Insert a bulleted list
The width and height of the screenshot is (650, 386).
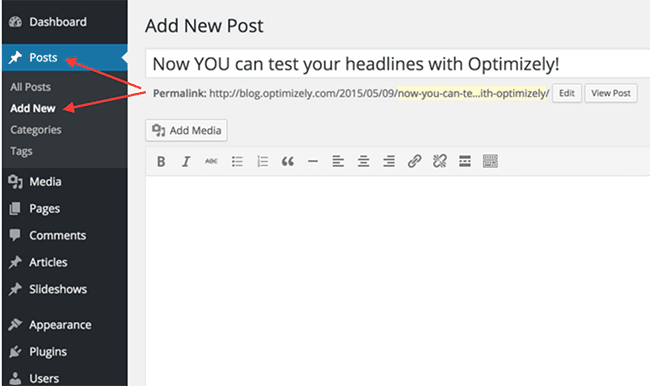click(x=237, y=161)
